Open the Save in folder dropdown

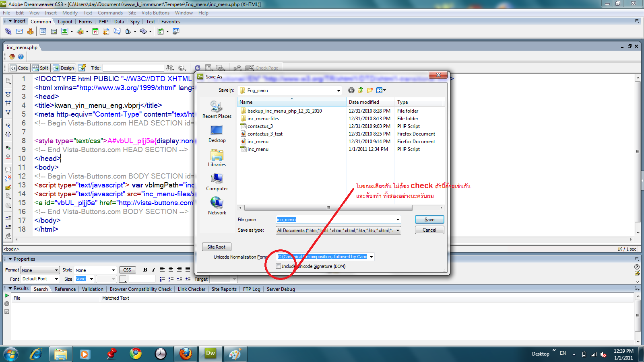pyautogui.click(x=339, y=90)
